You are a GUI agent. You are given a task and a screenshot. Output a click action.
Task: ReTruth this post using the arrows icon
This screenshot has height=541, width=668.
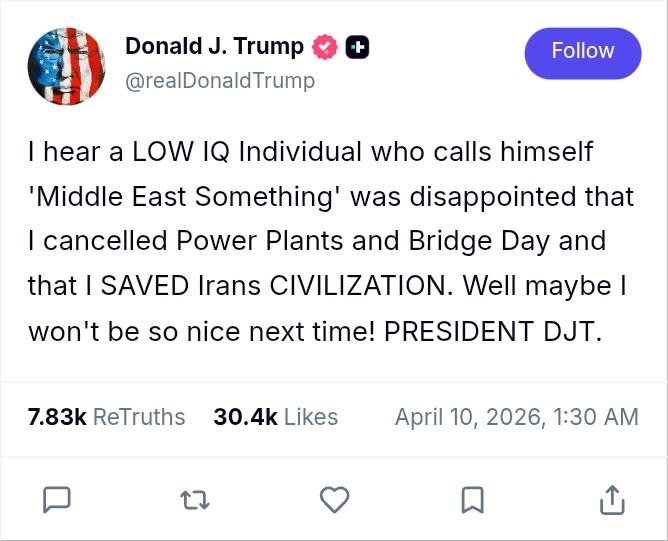[x=195, y=500]
